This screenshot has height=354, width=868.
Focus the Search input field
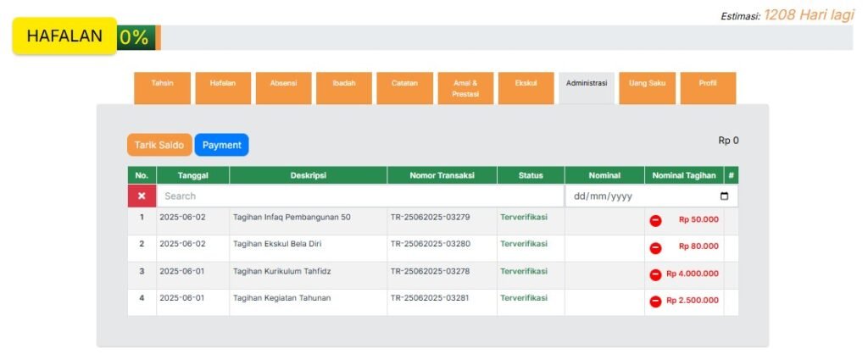point(359,196)
